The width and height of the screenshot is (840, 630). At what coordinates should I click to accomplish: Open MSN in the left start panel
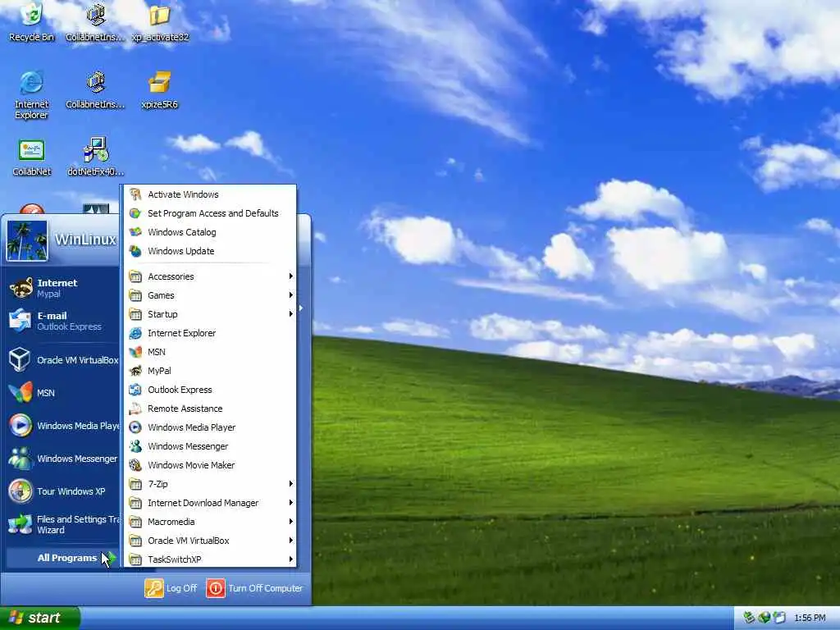[61, 393]
